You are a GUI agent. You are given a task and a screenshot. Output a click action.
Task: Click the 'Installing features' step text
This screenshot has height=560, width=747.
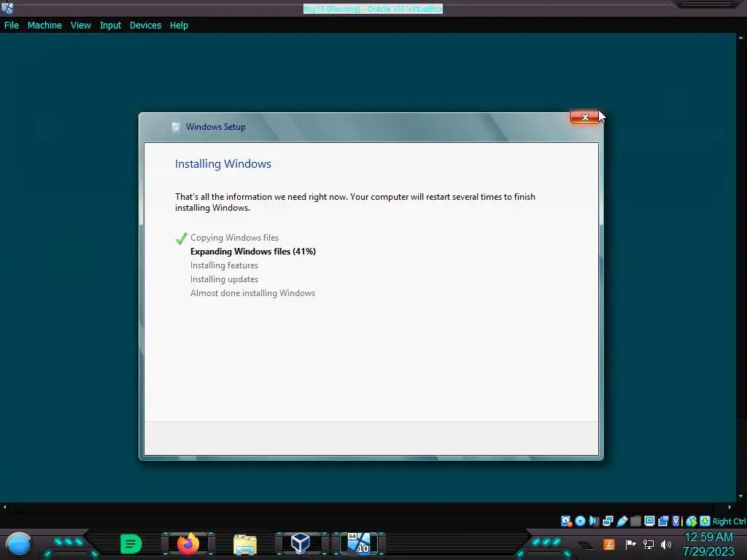pos(224,265)
